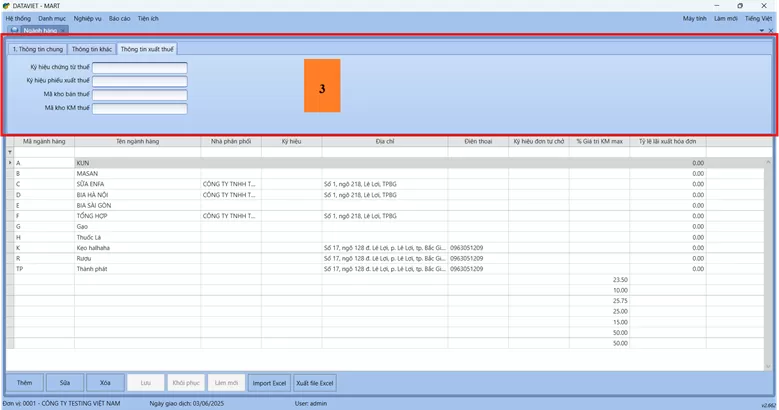The width and height of the screenshot is (779, 410).
Task: Click the Xuất file Excel button
Action: click(x=315, y=383)
